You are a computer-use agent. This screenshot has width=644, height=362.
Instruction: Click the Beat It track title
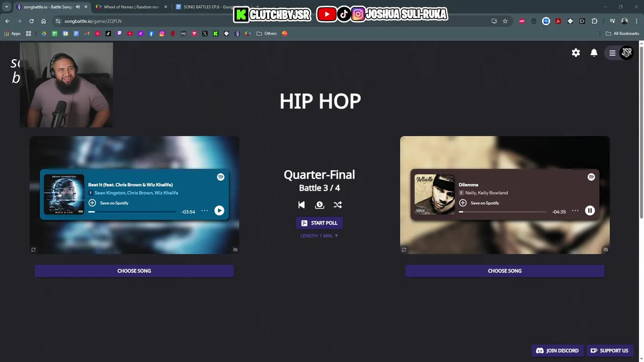click(x=130, y=185)
